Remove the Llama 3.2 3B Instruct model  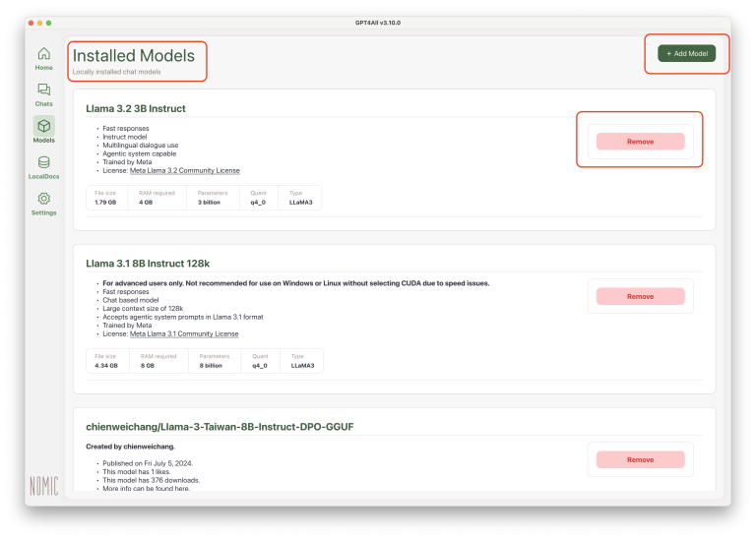[x=640, y=142]
